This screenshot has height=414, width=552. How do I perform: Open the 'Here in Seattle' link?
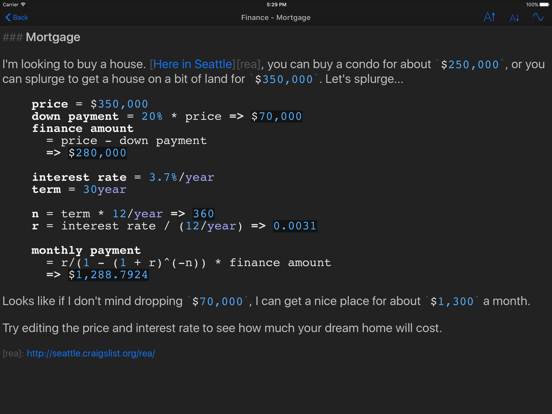click(x=193, y=64)
